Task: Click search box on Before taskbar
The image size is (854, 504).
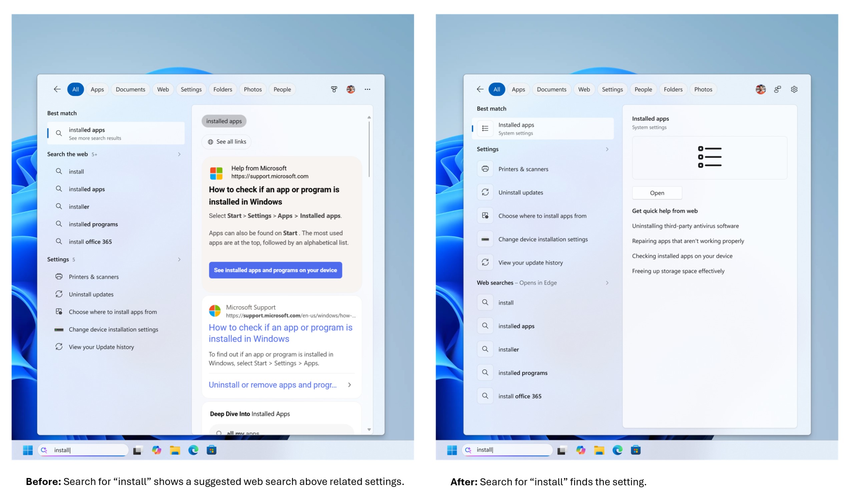Action: click(x=83, y=450)
